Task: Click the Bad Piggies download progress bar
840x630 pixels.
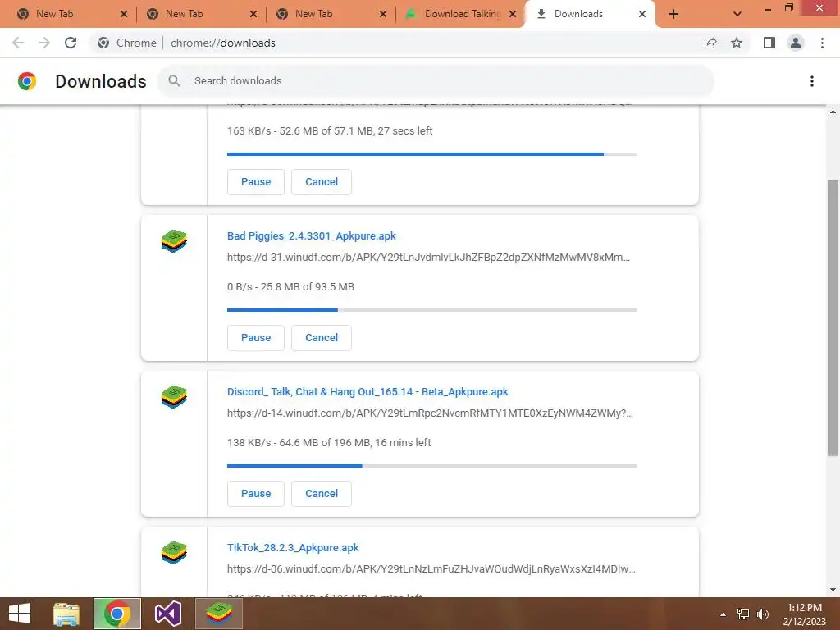Action: point(431,309)
